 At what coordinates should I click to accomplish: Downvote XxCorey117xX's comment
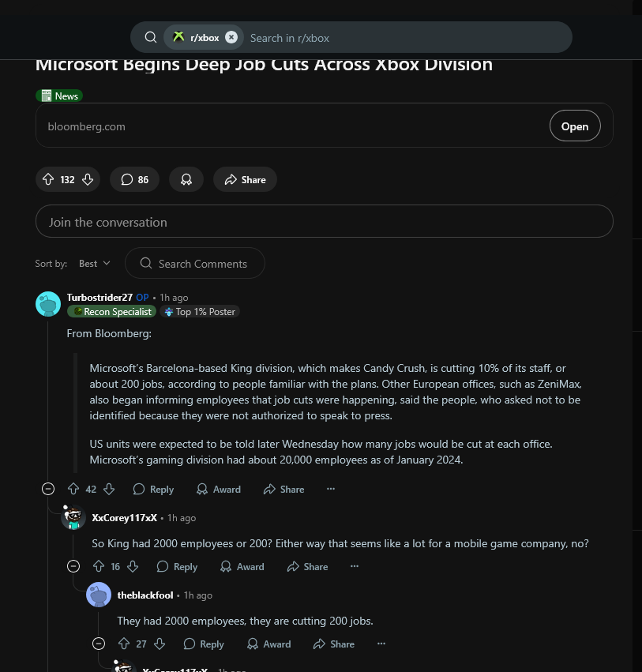pos(133,566)
